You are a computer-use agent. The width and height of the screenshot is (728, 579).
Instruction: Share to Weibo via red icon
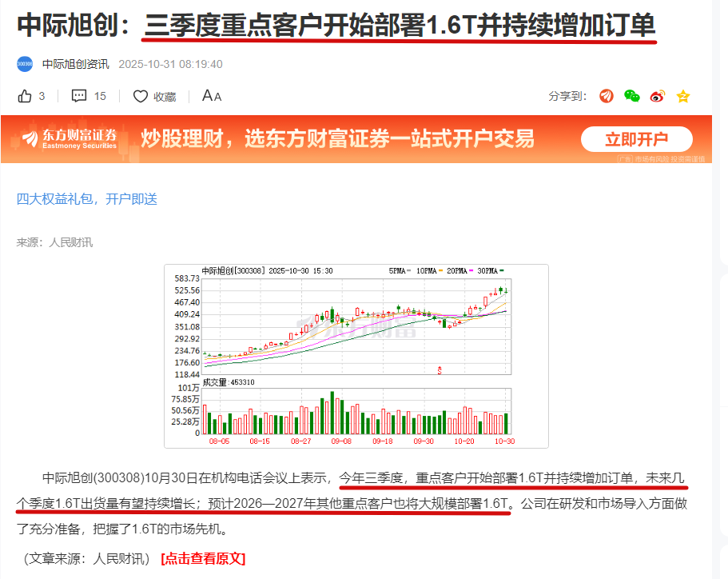tap(658, 96)
